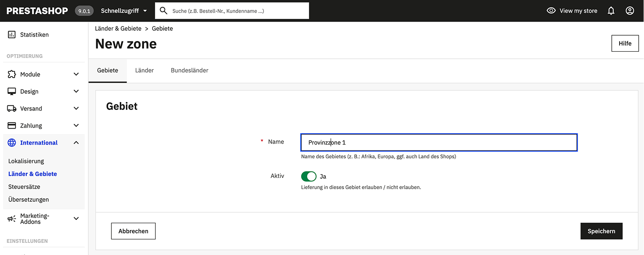Click the Statistiken bar chart icon
This screenshot has width=644, height=255.
(x=12, y=35)
